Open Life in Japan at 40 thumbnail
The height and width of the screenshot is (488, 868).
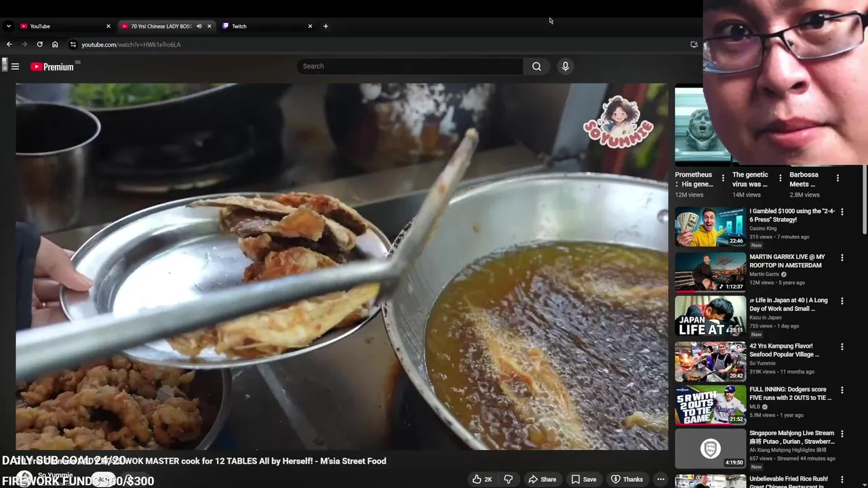[x=710, y=316]
